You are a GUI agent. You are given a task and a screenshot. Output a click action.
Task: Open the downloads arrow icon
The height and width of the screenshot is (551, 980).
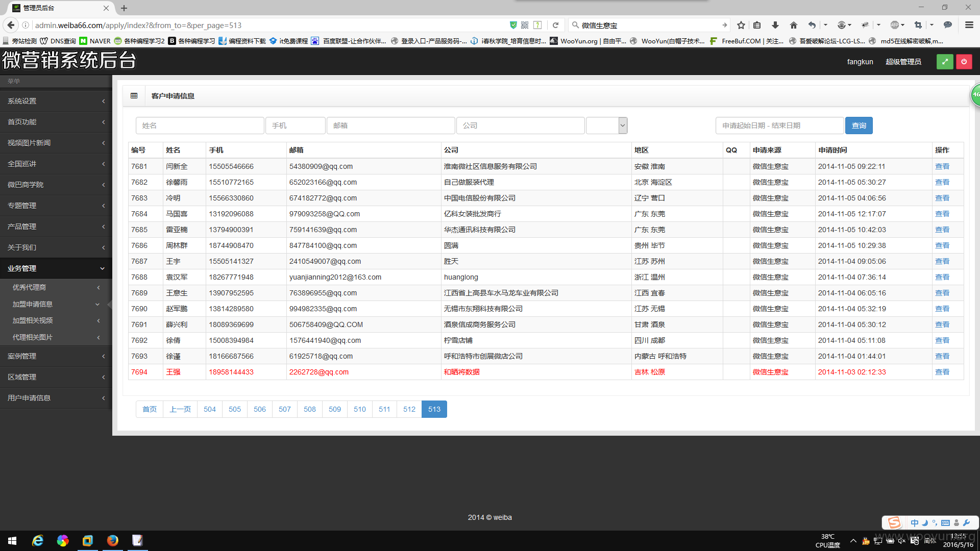coord(775,25)
